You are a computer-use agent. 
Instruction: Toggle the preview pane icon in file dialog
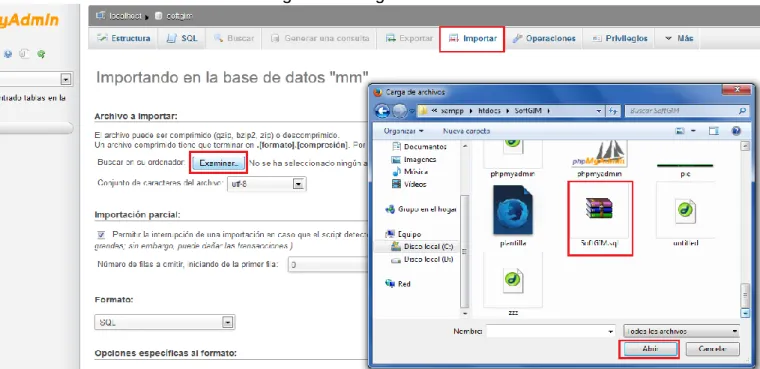click(713, 131)
